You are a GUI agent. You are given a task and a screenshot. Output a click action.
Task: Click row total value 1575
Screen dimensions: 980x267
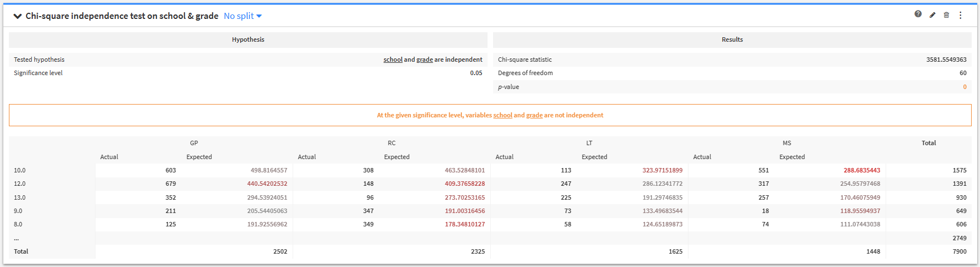pos(959,170)
